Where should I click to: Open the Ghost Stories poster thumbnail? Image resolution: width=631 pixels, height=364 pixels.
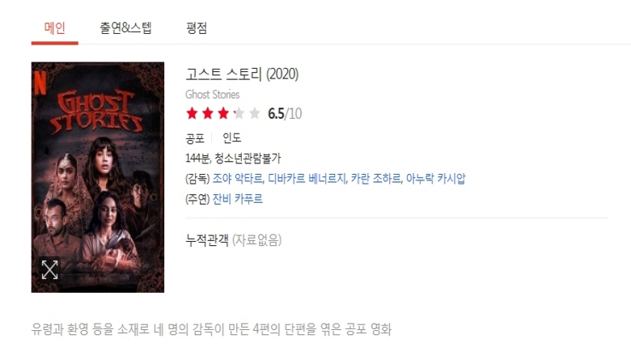click(x=98, y=177)
